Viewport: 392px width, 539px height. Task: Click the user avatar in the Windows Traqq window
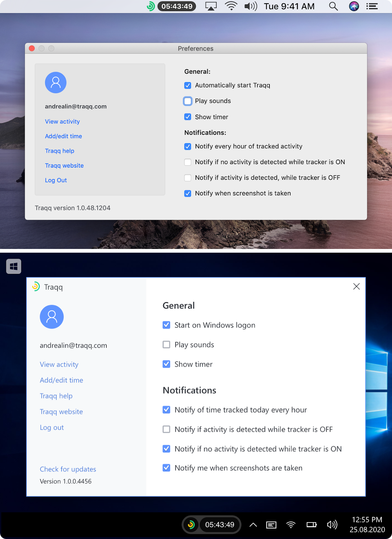click(52, 317)
